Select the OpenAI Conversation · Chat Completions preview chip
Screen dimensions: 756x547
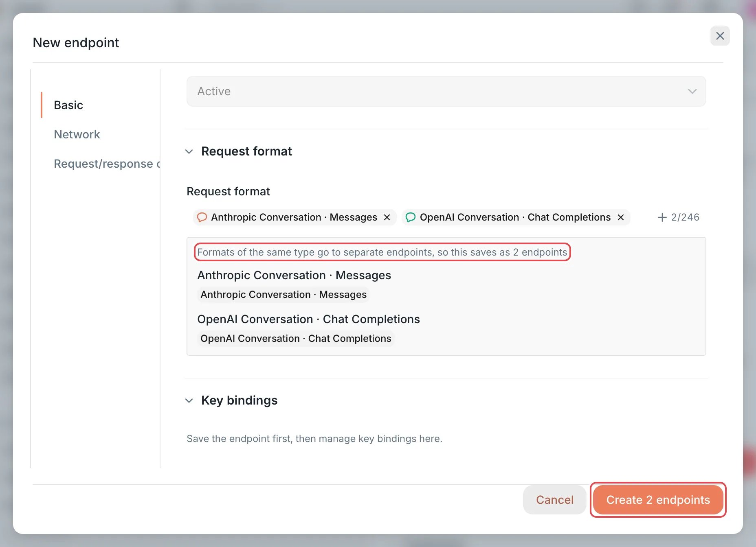296,339
